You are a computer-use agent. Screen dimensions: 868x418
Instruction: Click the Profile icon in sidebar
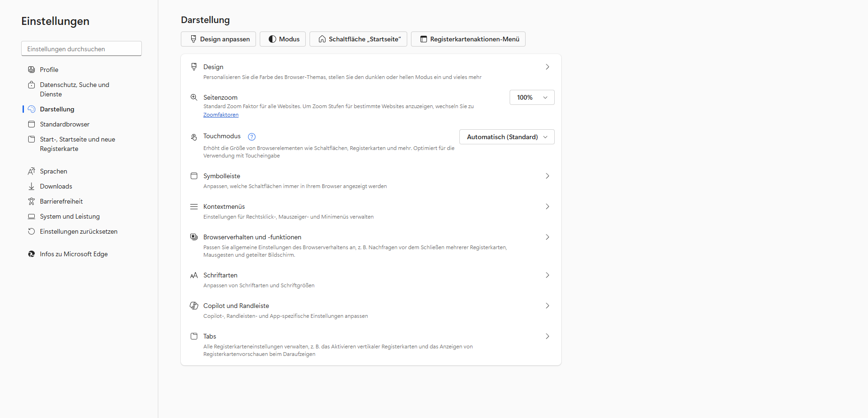click(31, 70)
